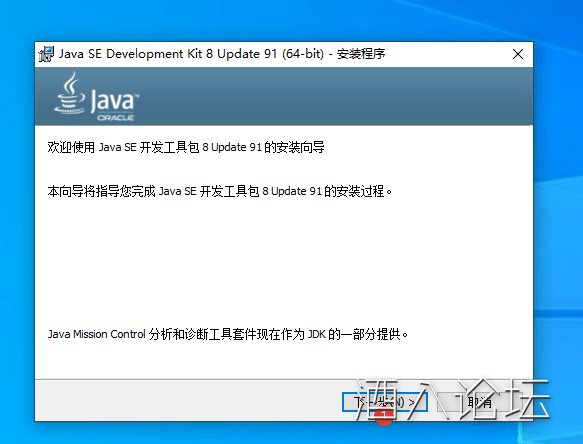This screenshot has width=583, height=444.
Task: Click the 安装程序 label in the title bar
Action: point(361,54)
